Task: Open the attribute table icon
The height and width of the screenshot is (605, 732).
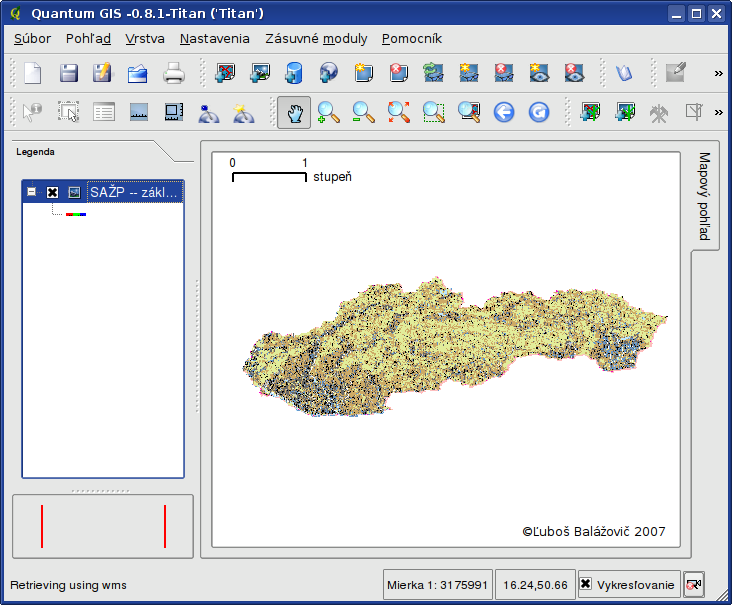Action: [104, 113]
